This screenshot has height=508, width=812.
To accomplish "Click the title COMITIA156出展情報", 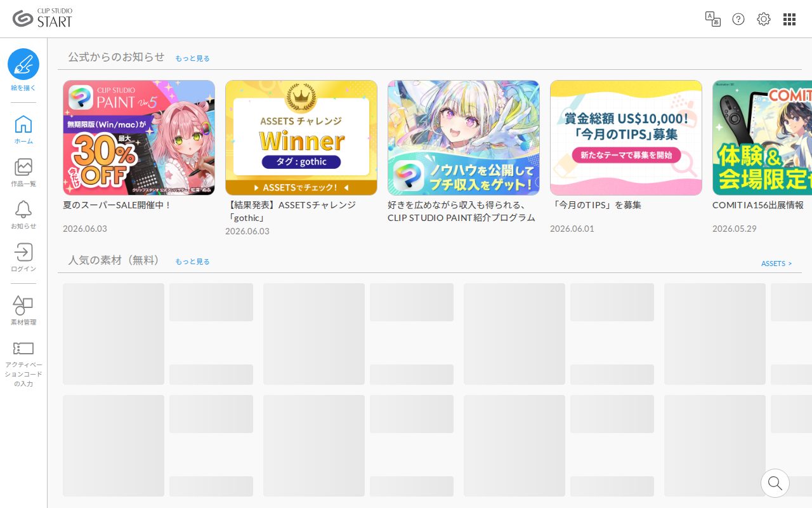I will pos(758,205).
